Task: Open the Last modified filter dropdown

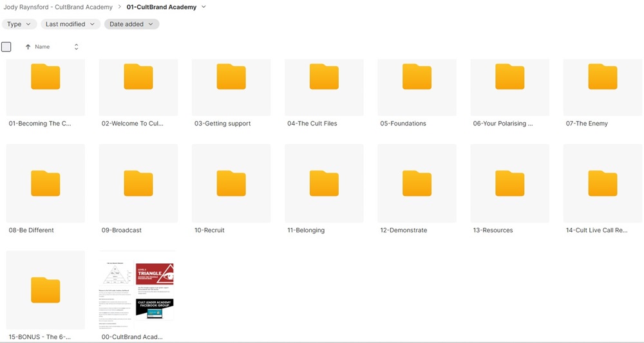Action: (x=70, y=24)
